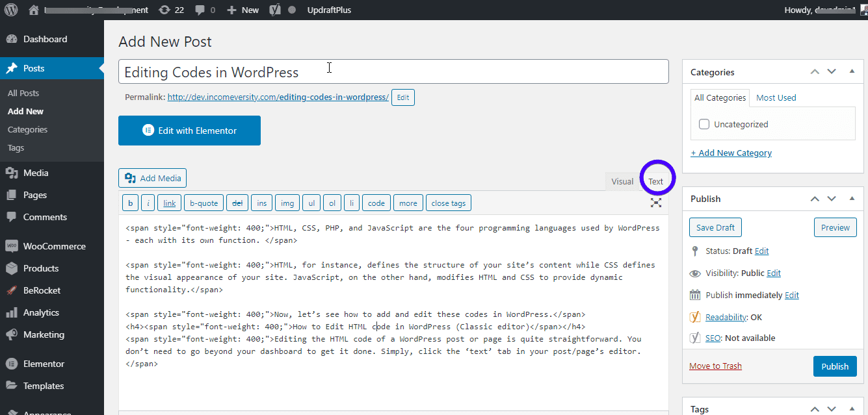
Task: Move Tags panel up
Action: coord(815,409)
